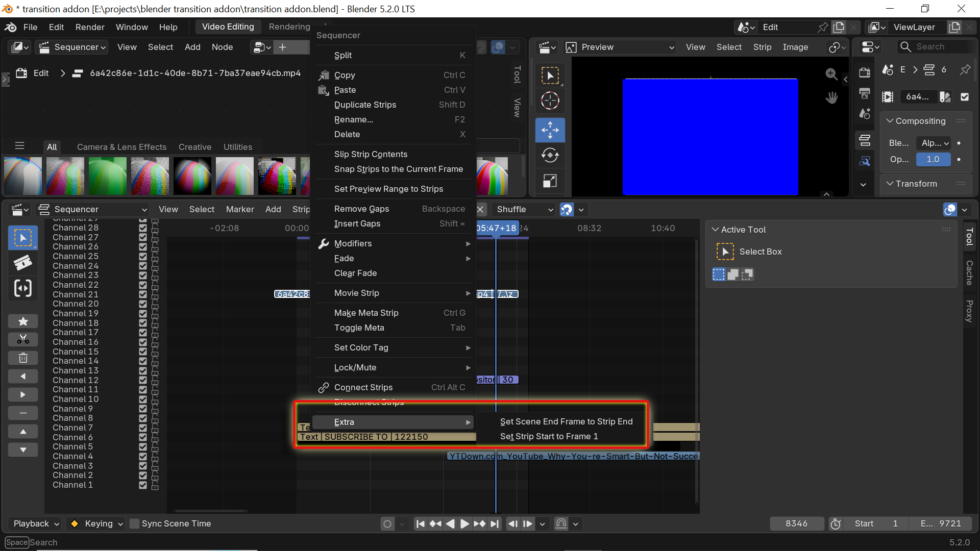Jump to the end frame
This screenshot has height=551, width=980.
pyautogui.click(x=494, y=523)
